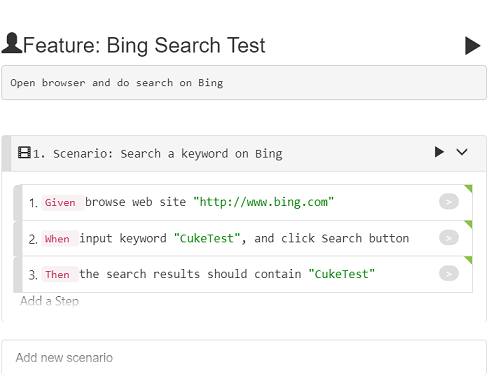Run the When input keyword step
Screen dimensions: 491x381
pyautogui.click(x=449, y=238)
